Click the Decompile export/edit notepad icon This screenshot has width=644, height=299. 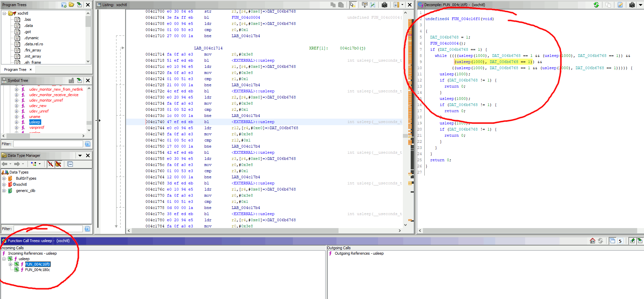pos(620,5)
